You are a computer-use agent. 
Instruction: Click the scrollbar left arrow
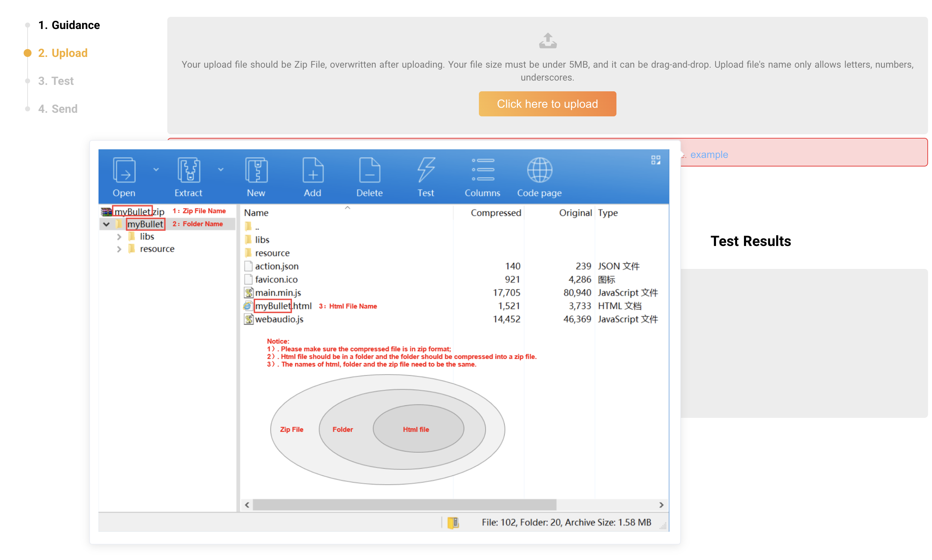click(247, 505)
